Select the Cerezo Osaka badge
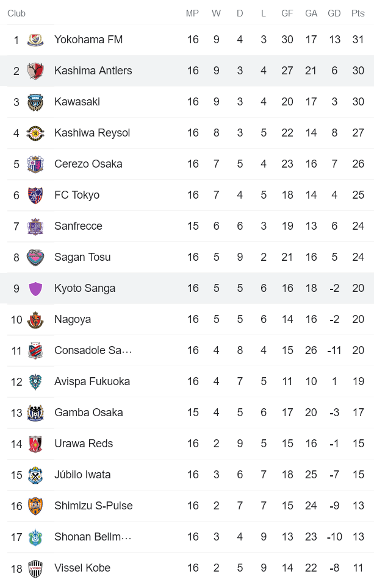374x588 pixels. pos(35,163)
